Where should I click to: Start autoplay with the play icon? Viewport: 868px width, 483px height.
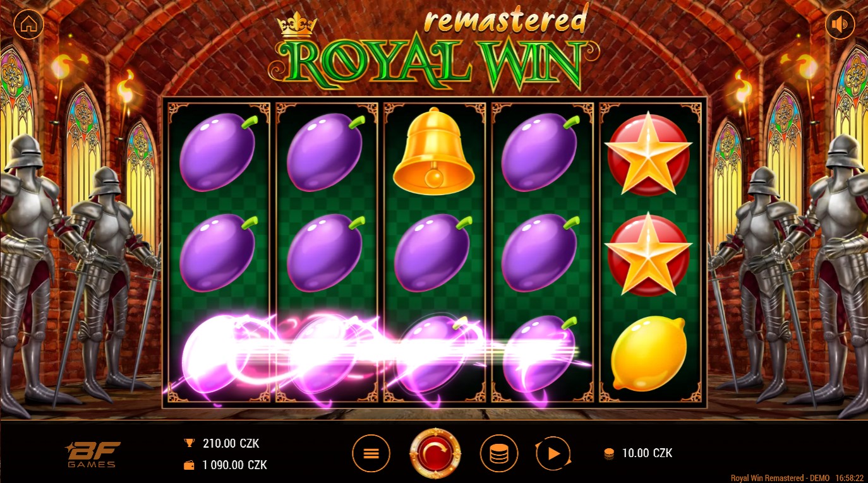(553, 453)
